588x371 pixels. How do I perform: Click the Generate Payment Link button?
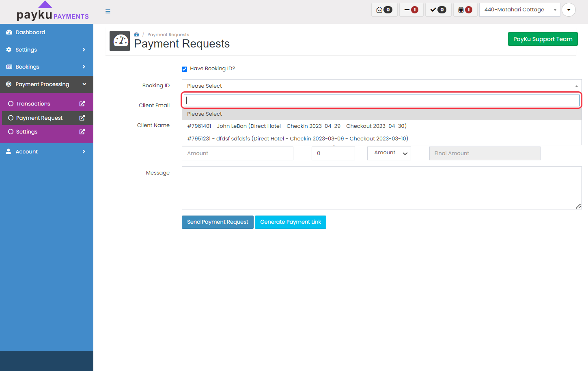[291, 222]
